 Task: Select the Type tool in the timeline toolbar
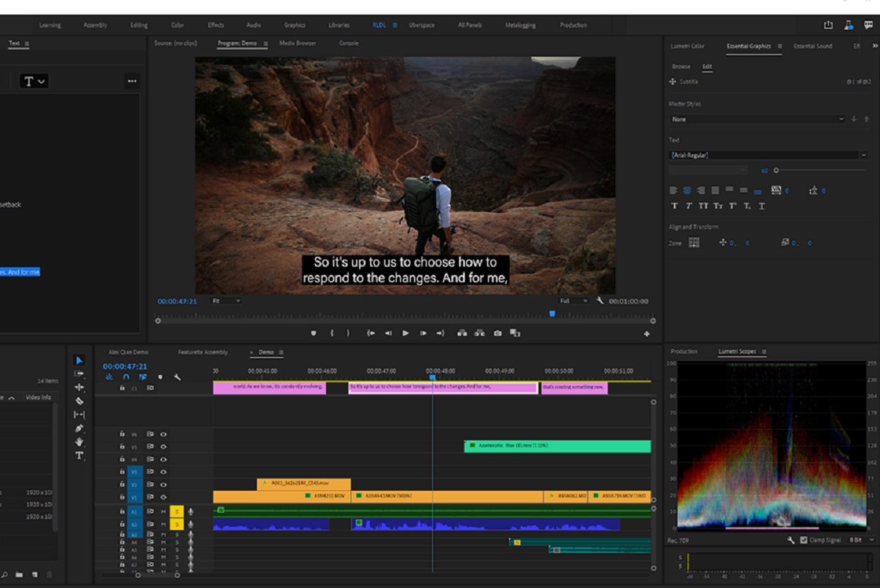[x=79, y=455]
